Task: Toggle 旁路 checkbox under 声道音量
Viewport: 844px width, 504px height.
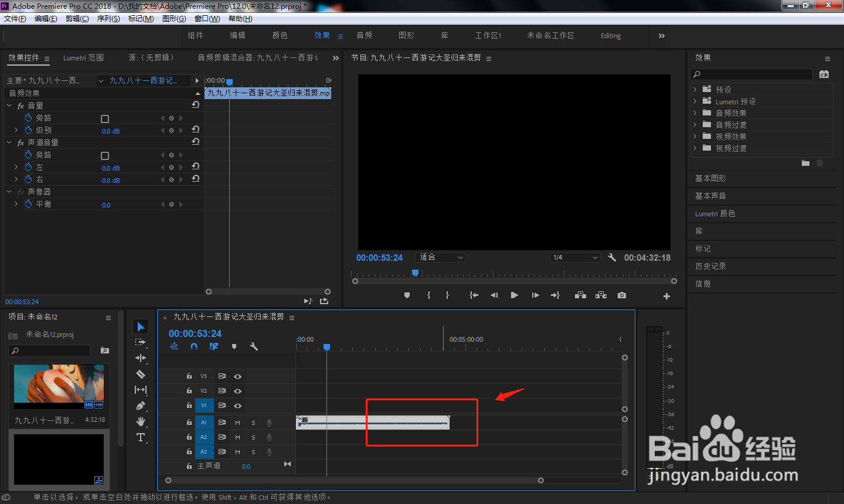Action: point(105,155)
